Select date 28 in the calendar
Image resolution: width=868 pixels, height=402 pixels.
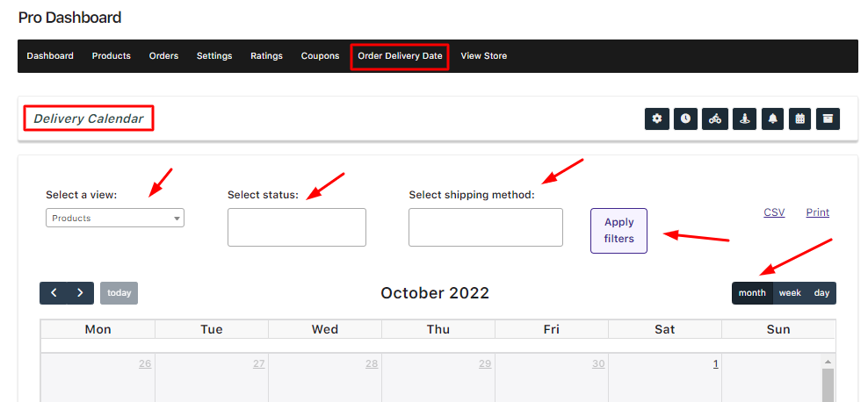pos(372,364)
